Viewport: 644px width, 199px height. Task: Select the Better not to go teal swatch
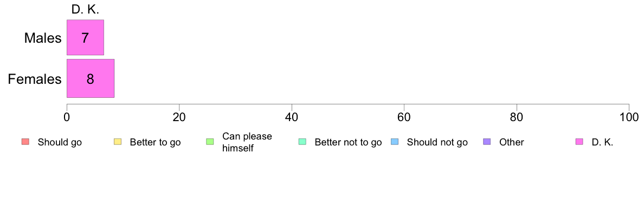302,142
